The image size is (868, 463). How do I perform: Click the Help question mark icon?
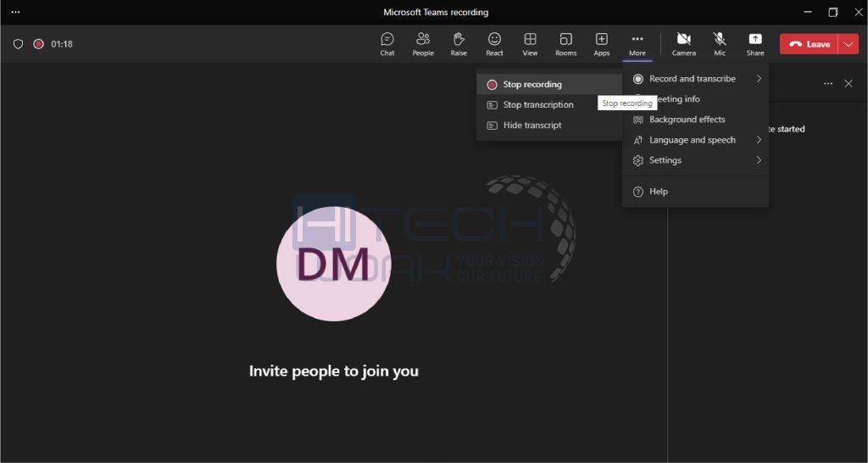point(638,192)
